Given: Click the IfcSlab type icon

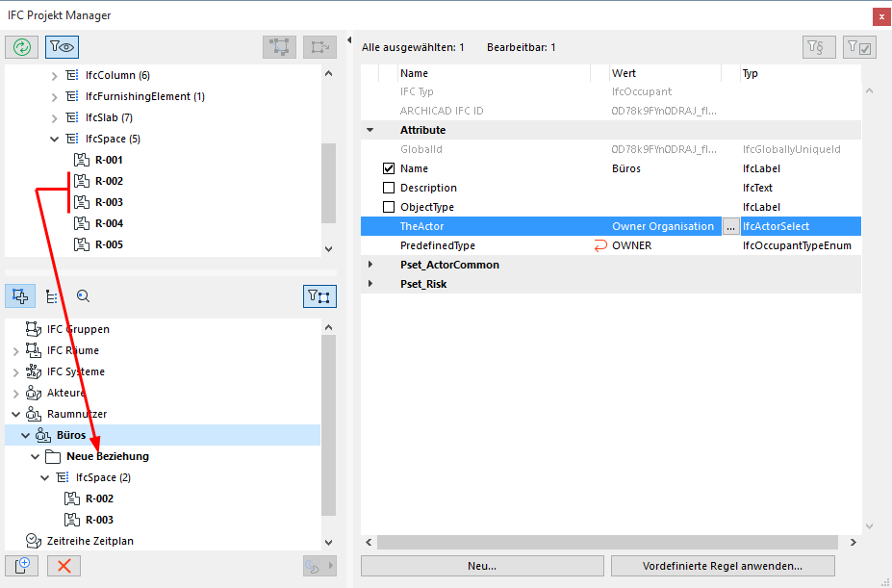Looking at the screenshot, I should click(x=72, y=117).
